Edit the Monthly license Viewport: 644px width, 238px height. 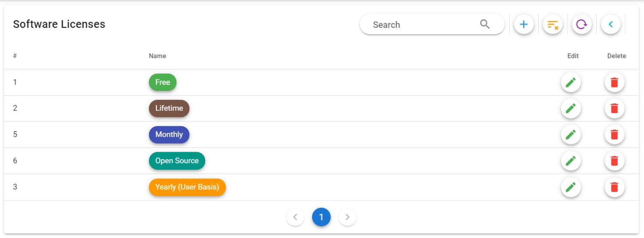571,135
